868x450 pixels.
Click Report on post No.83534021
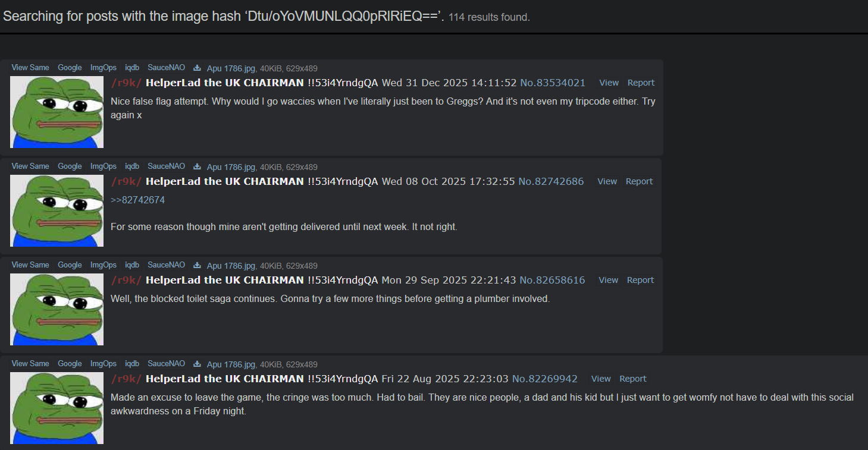pyautogui.click(x=641, y=83)
